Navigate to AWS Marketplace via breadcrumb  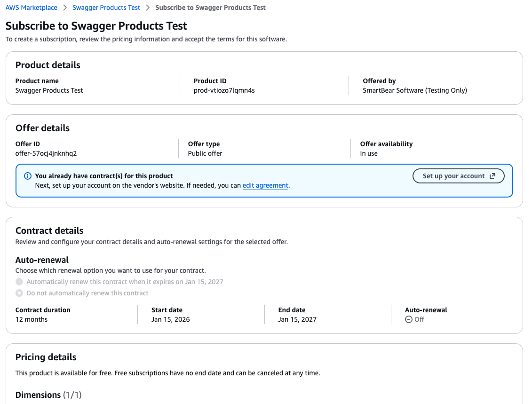(31, 8)
